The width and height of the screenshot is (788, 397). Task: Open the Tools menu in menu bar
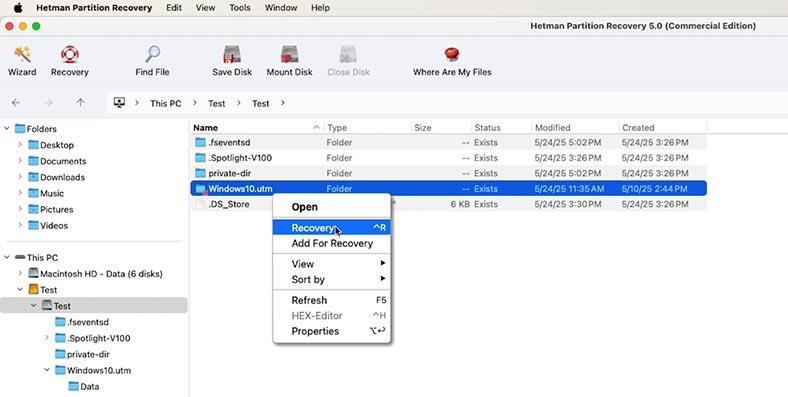[240, 8]
